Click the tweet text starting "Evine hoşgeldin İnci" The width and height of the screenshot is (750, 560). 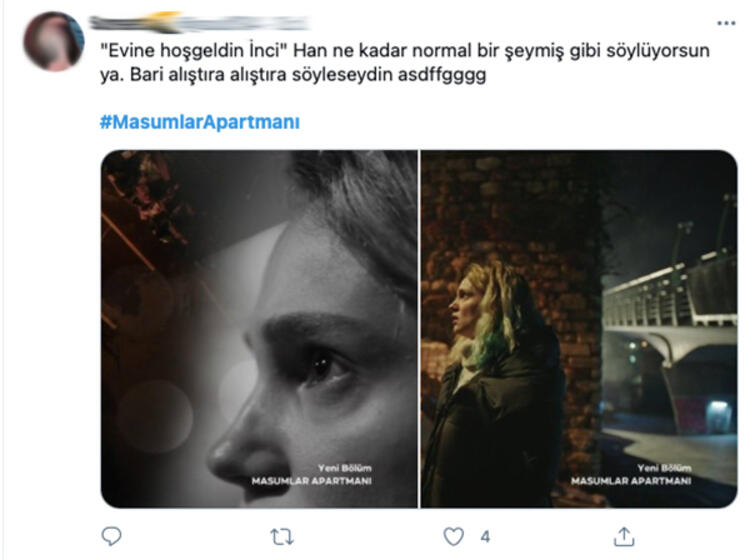coord(405,62)
